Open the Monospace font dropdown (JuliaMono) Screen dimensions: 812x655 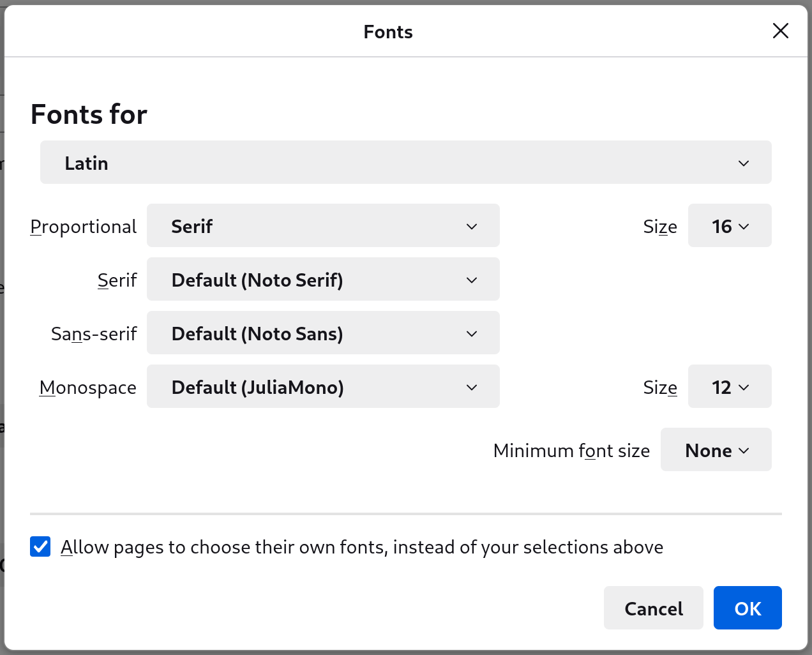click(323, 386)
